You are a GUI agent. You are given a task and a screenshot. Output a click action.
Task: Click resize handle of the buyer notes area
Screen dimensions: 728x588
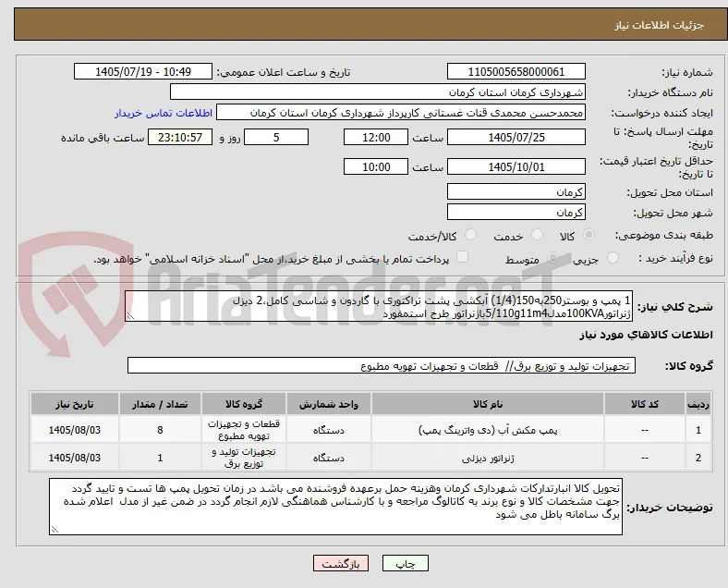pyautogui.click(x=55, y=530)
